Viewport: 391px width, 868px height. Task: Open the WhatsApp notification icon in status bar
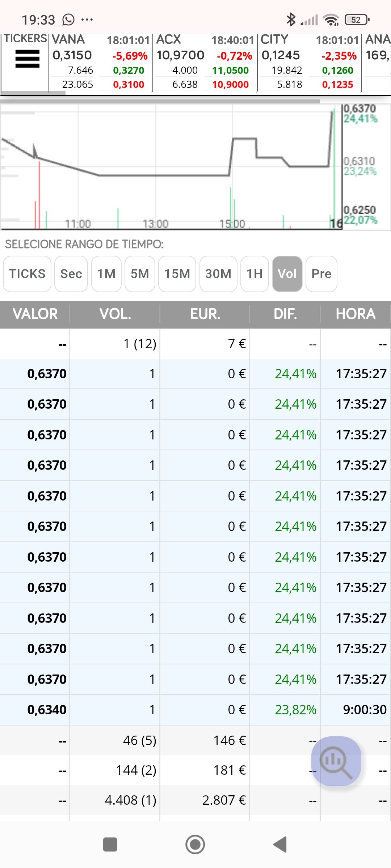coord(68,20)
